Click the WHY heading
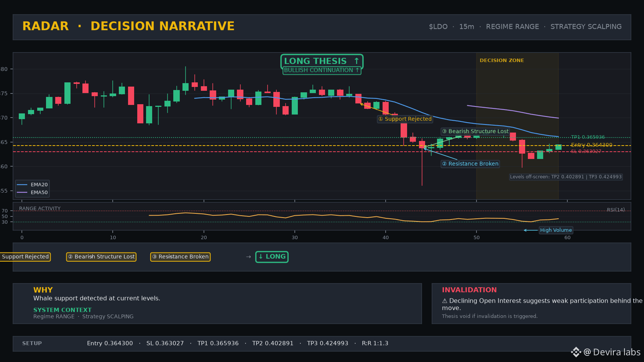This screenshot has width=644, height=362. pyautogui.click(x=43, y=290)
